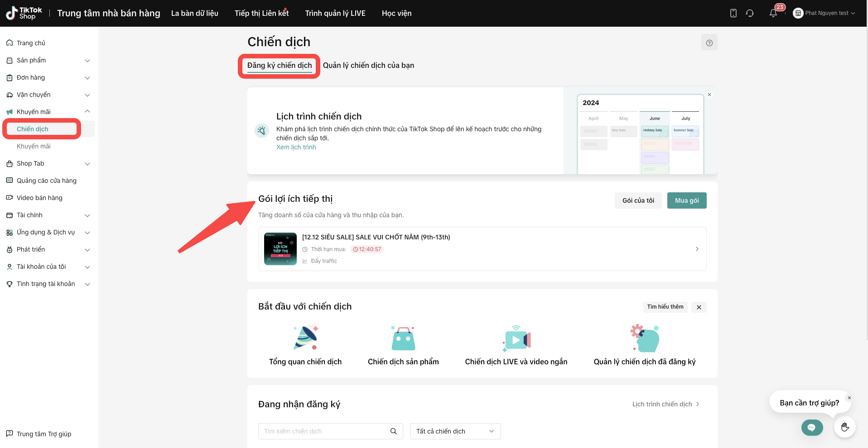The width and height of the screenshot is (868, 448).
Task: Switch to Quản lý chiến dịch của bạn tab
Action: 368,66
